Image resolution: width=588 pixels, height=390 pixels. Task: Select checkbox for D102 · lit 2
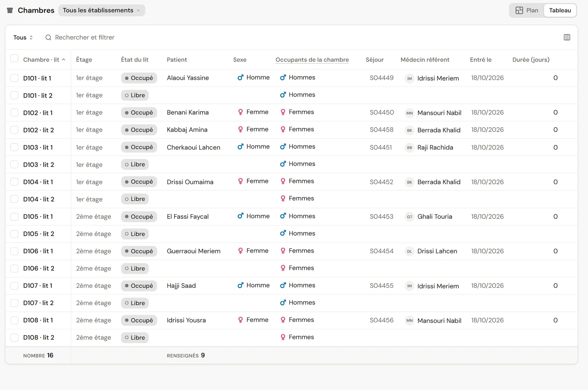point(15,130)
